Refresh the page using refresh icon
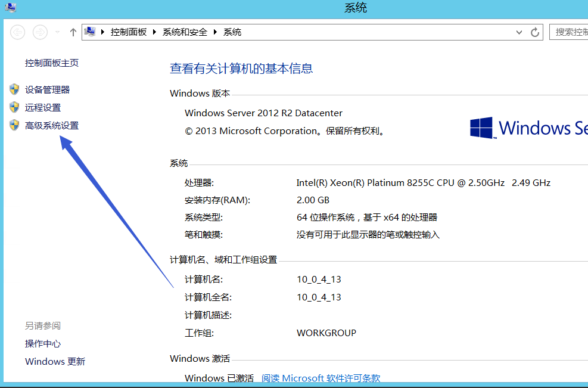This screenshot has height=388, width=588. (535, 32)
